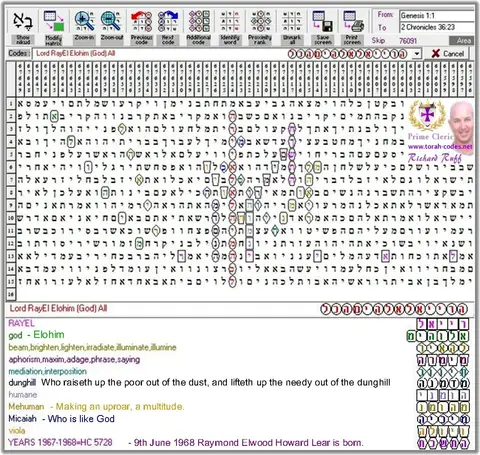This screenshot has height=455, width=480.
Task: Click the Zoom-in magnifier icon
Action: tap(84, 21)
